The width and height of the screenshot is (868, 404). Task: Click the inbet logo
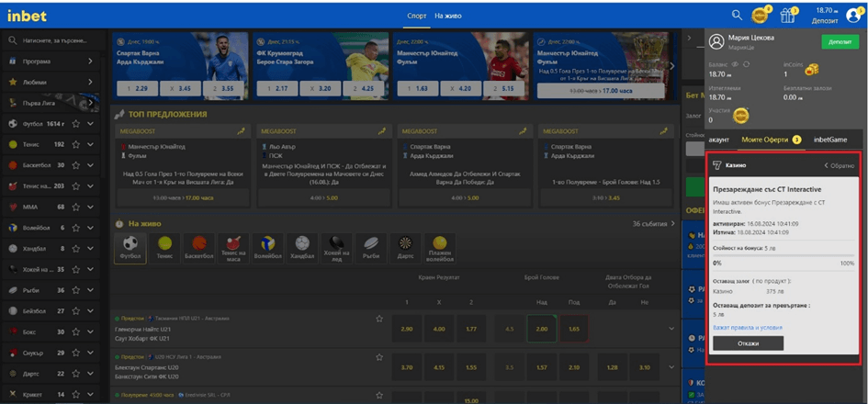click(27, 17)
